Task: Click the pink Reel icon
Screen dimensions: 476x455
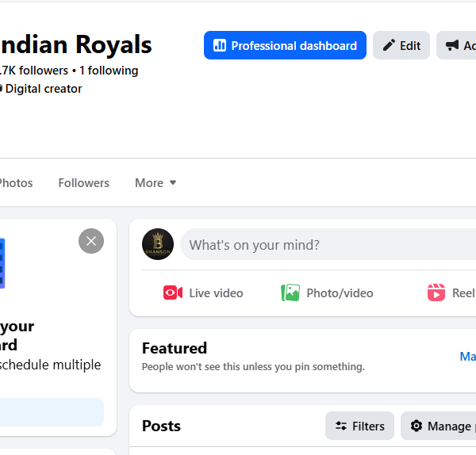Action: pyautogui.click(x=436, y=292)
